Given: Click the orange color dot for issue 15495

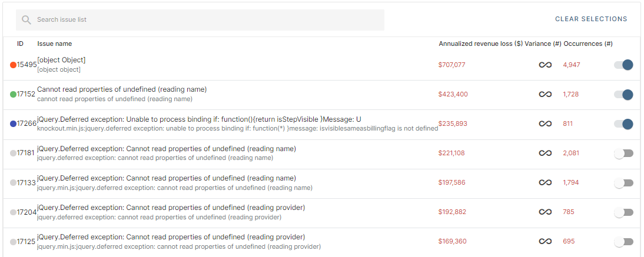Looking at the screenshot, I should pos(13,65).
